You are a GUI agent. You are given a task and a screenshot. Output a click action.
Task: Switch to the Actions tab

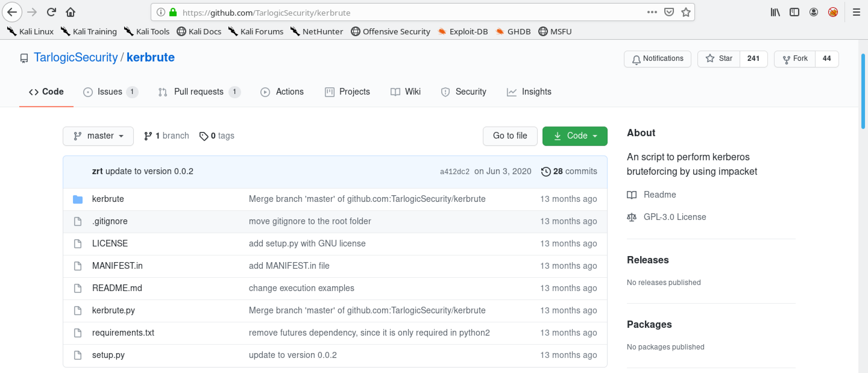(x=282, y=92)
